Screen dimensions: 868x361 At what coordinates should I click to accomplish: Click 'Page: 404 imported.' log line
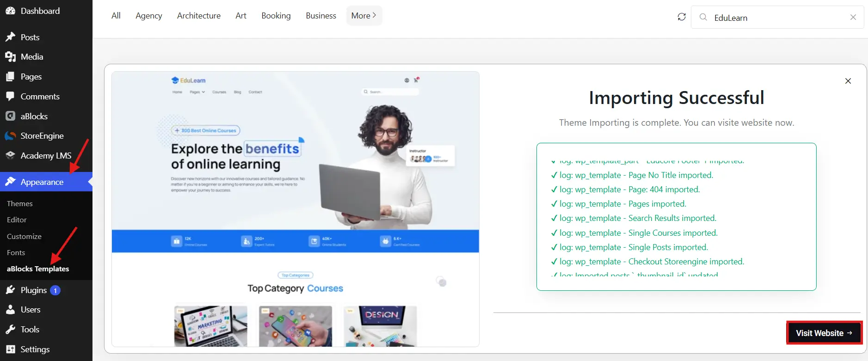[625, 190]
